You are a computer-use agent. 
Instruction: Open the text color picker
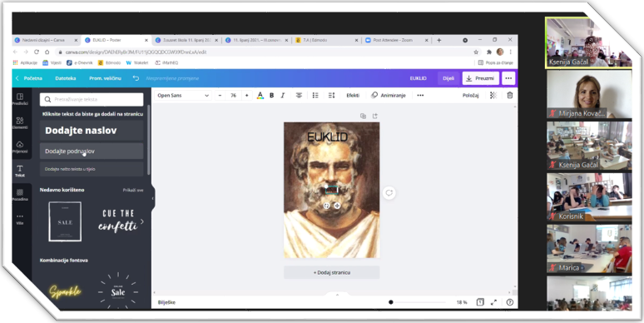click(x=260, y=96)
